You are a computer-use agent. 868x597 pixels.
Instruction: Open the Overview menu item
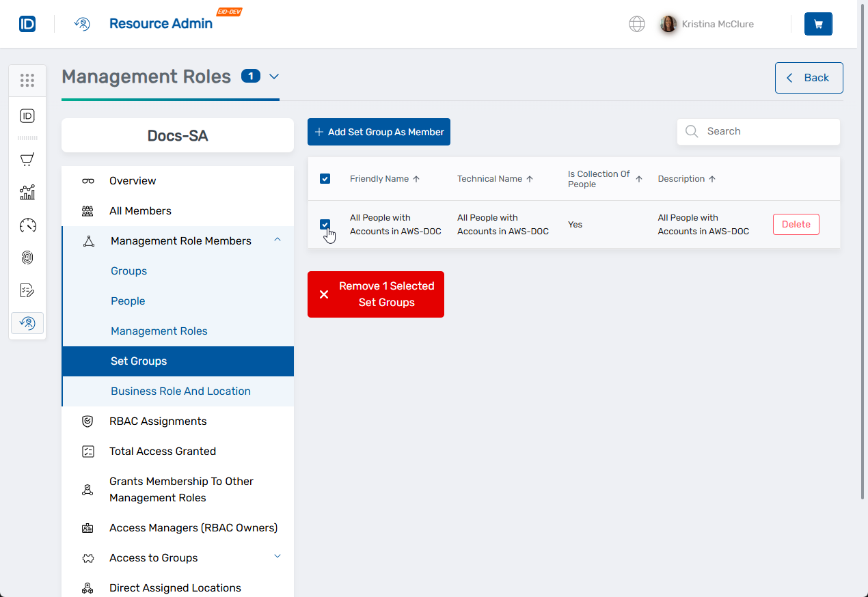[x=133, y=181]
